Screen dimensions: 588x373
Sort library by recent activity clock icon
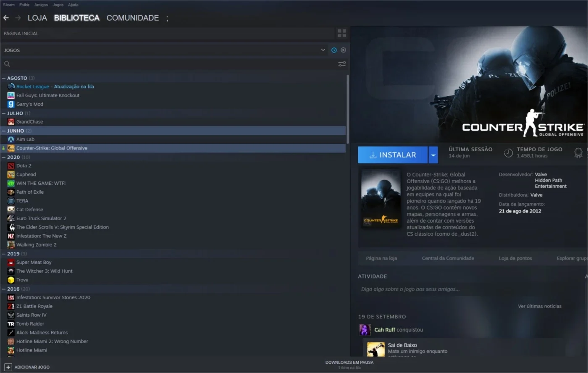click(x=334, y=50)
